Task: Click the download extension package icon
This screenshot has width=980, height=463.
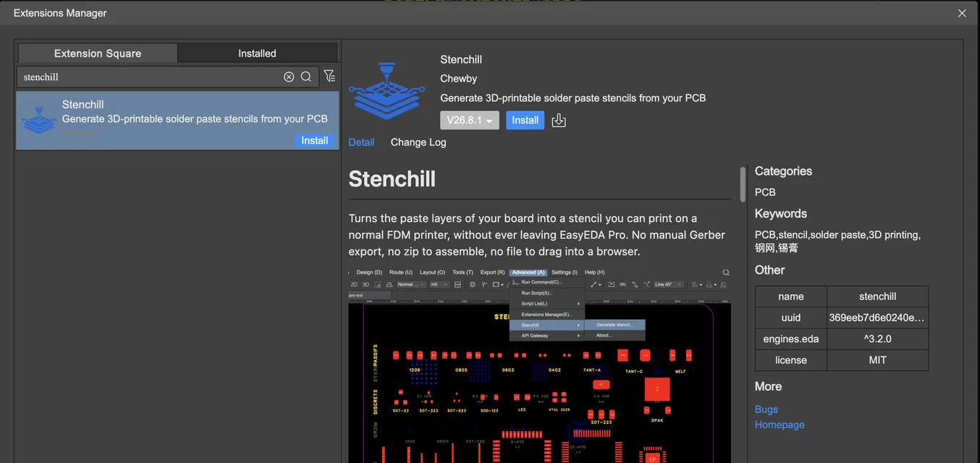Action: coord(559,120)
